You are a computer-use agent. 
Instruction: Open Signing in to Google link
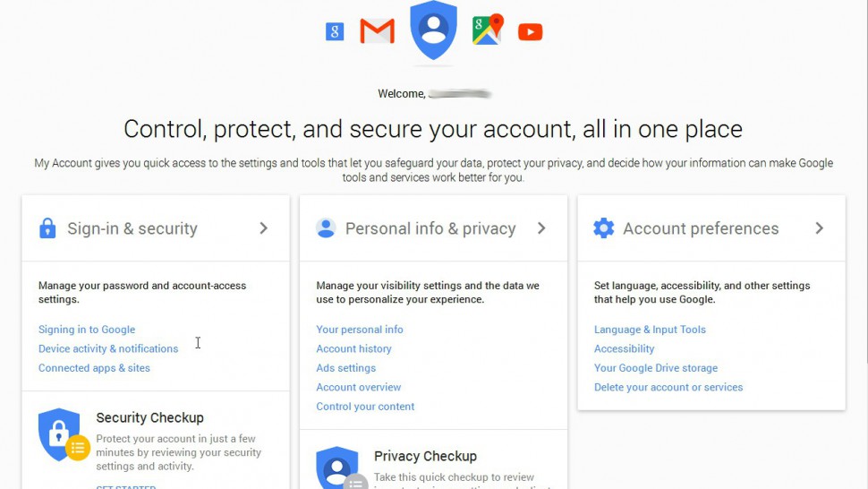(87, 330)
